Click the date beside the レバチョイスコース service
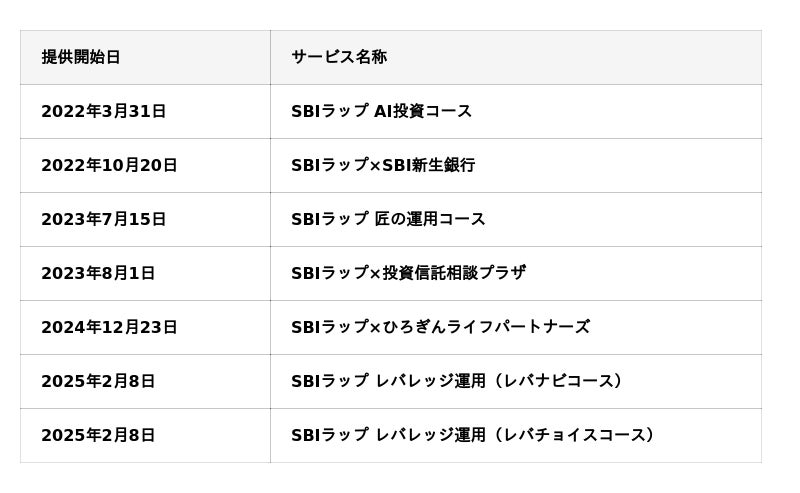Viewport: 800px width, 493px height. (98, 435)
